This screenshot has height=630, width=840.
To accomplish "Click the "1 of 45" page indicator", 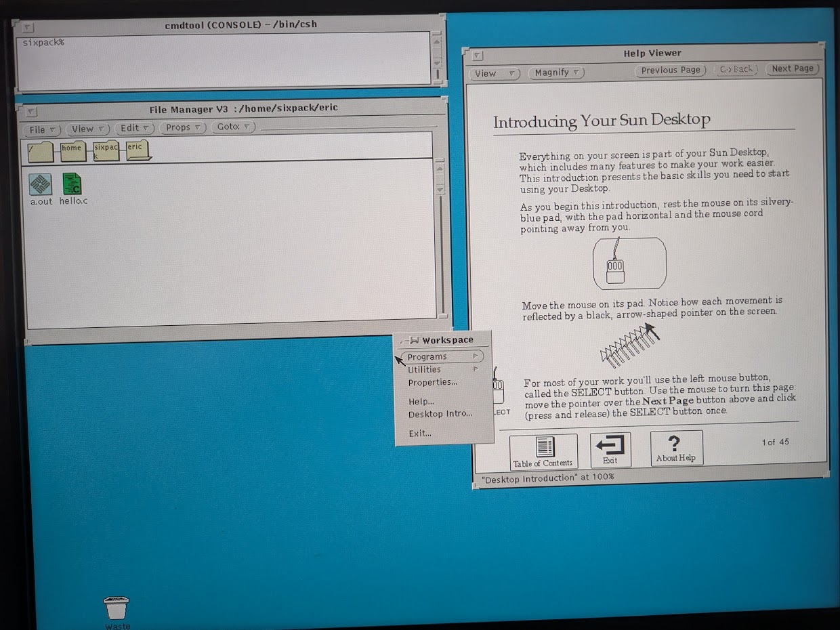I will click(775, 442).
